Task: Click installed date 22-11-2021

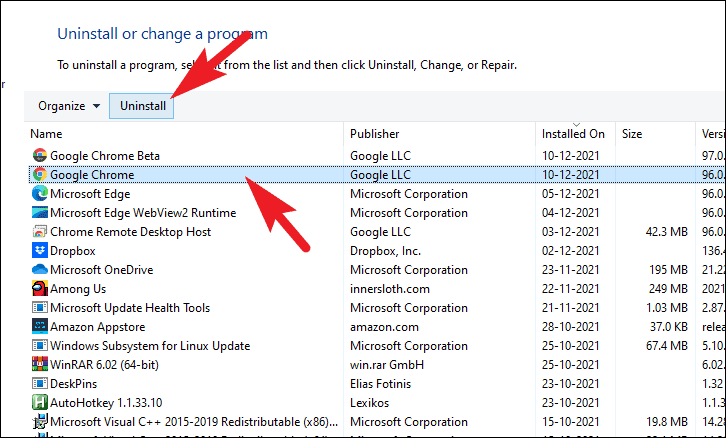Action: pos(570,288)
